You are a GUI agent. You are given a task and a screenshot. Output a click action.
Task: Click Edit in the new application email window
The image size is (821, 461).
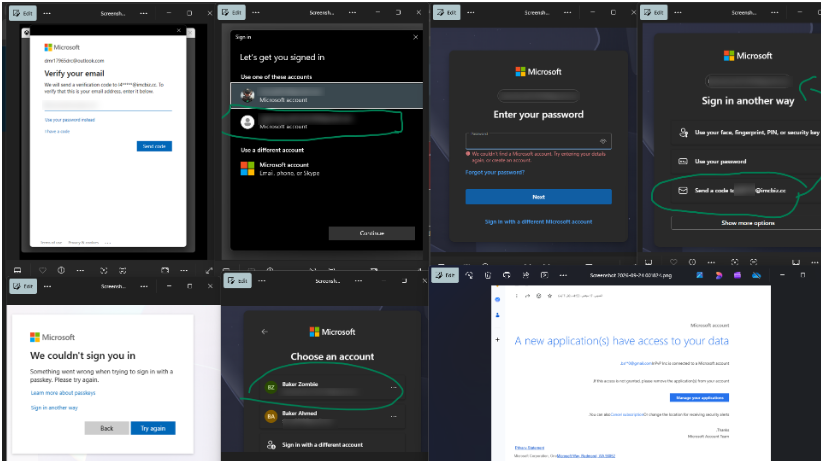[445, 275]
